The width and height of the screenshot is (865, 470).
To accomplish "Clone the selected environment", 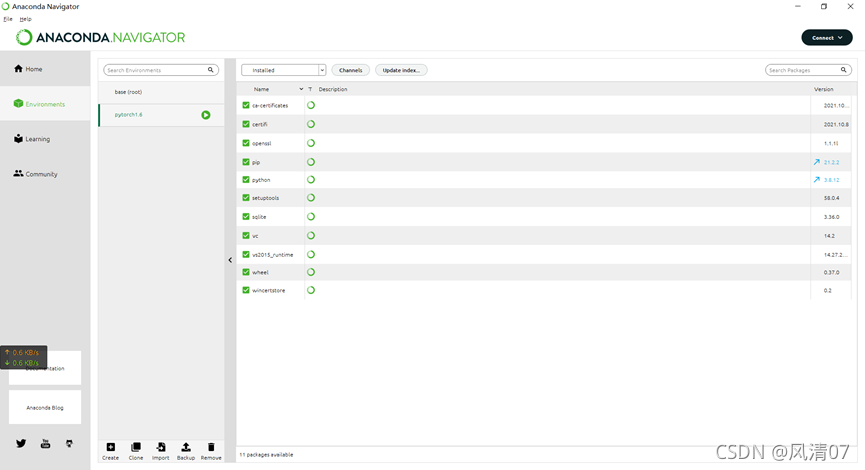I will point(136,451).
